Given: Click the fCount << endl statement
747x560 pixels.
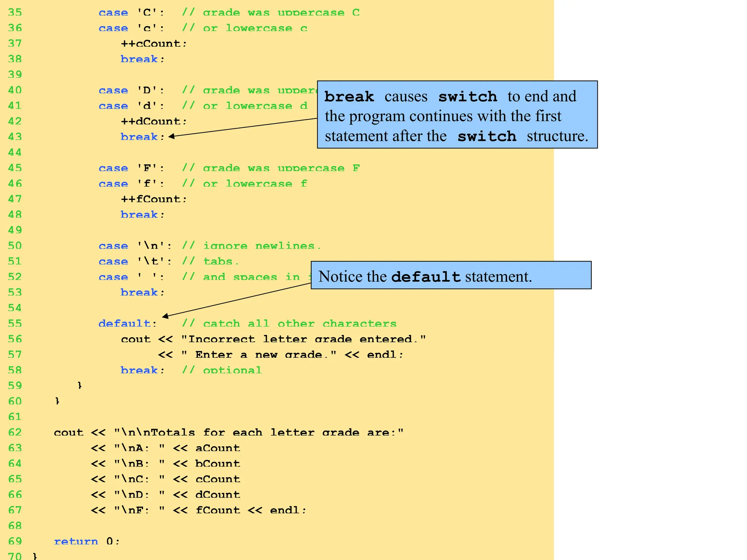Looking at the screenshot, I should tap(251, 510).
